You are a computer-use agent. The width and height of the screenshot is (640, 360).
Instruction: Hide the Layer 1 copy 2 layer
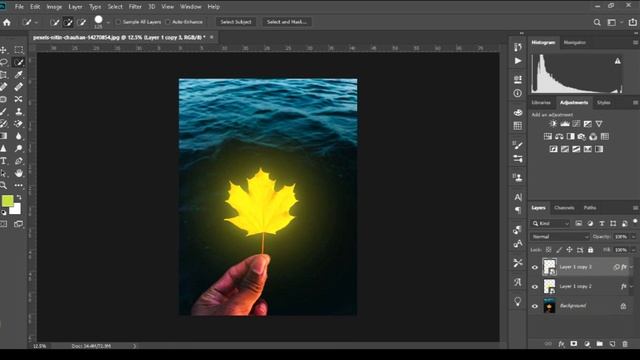[535, 287]
